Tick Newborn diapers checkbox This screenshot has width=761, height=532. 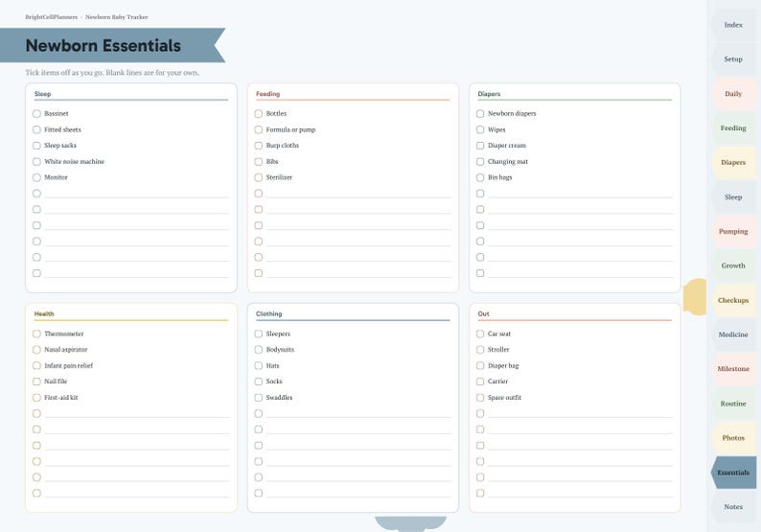(480, 113)
